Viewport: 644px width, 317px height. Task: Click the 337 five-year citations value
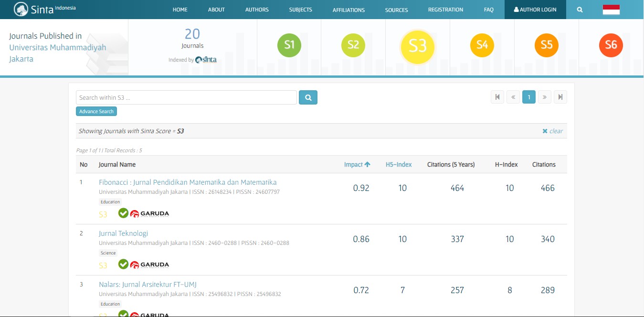pos(457,239)
